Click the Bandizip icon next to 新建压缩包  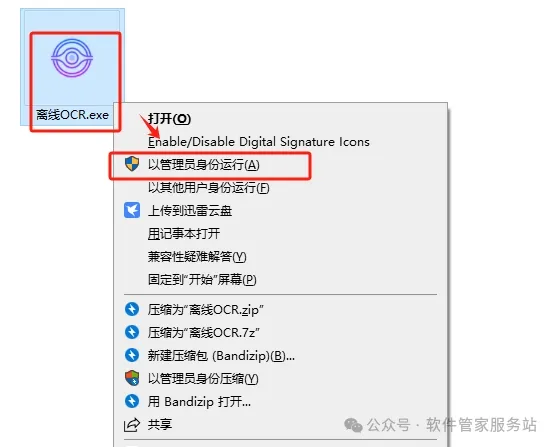[132, 355]
